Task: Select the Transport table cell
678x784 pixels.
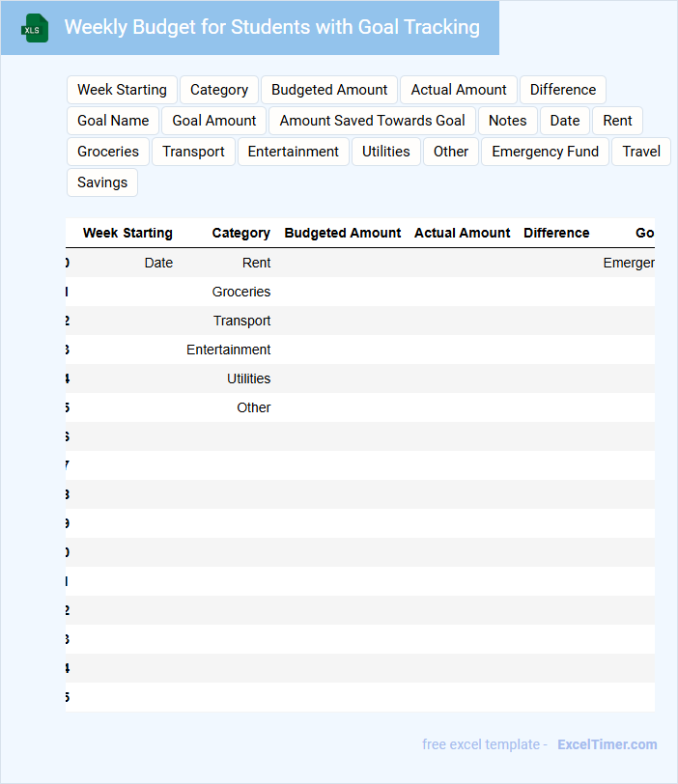Action: click(242, 321)
